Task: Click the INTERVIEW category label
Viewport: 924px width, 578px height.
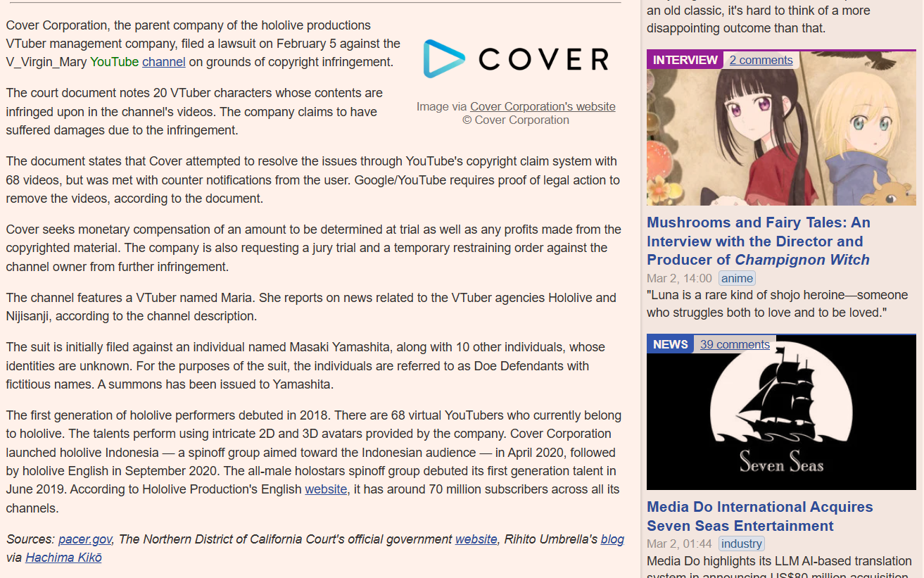Action: coord(685,61)
